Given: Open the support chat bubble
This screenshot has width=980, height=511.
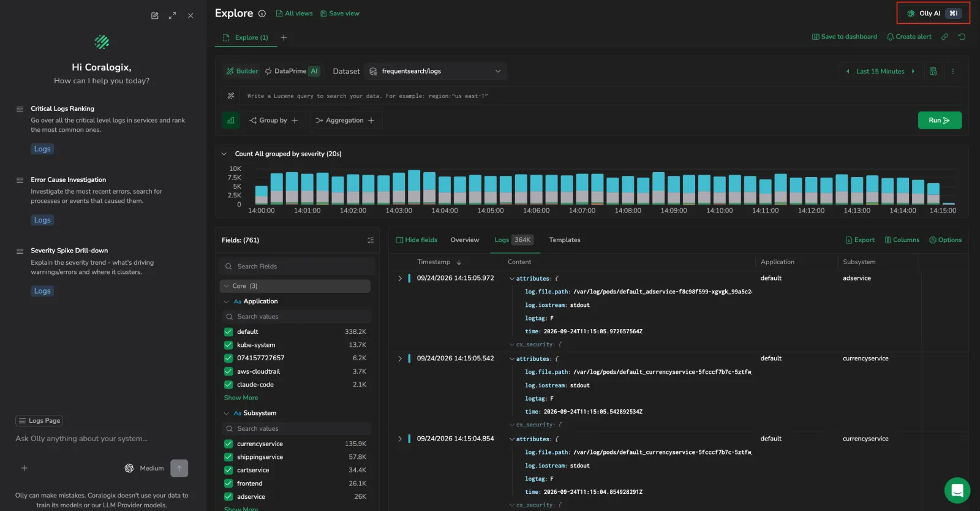Looking at the screenshot, I should tap(957, 490).
